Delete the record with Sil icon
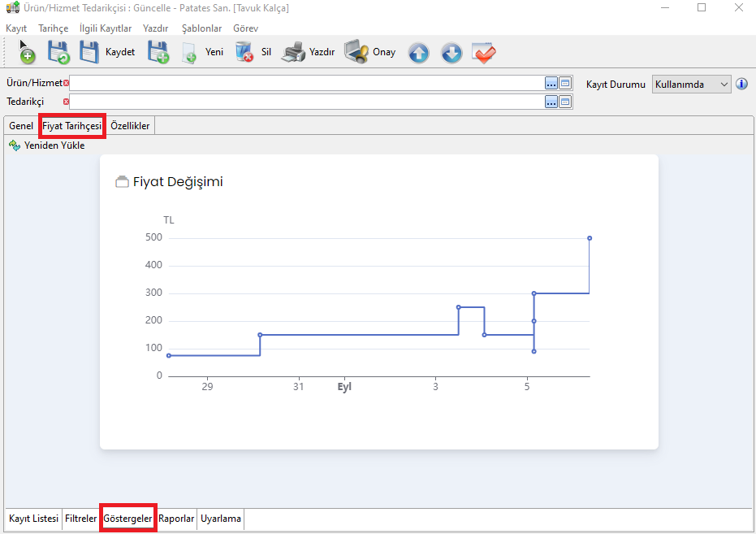Image resolution: width=756 pixels, height=534 pixels. [x=244, y=53]
